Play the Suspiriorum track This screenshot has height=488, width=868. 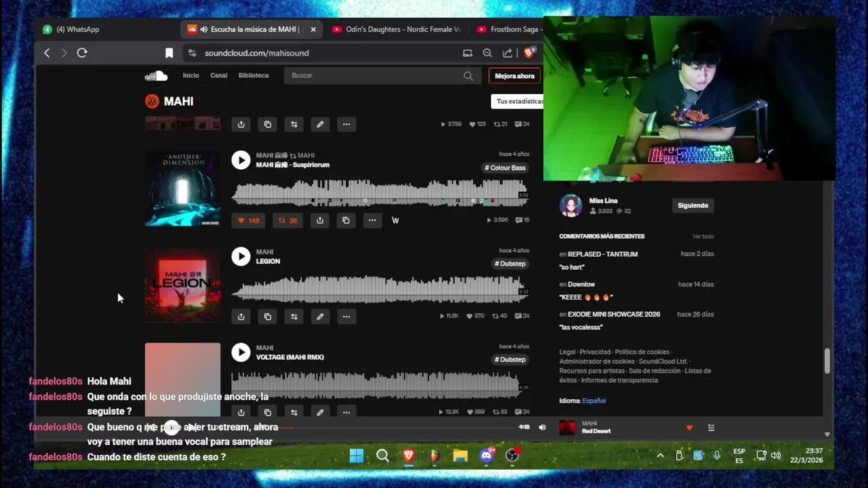pyautogui.click(x=241, y=160)
